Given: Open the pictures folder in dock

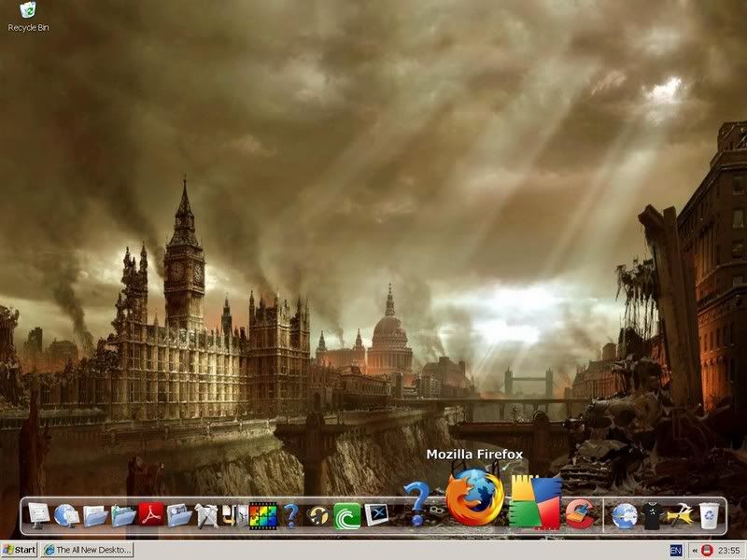Looking at the screenshot, I should [x=123, y=516].
